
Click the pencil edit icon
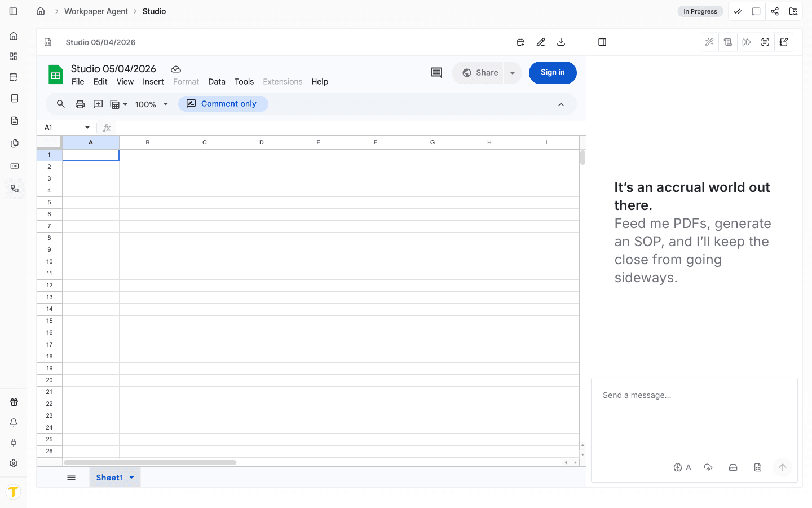coord(541,42)
